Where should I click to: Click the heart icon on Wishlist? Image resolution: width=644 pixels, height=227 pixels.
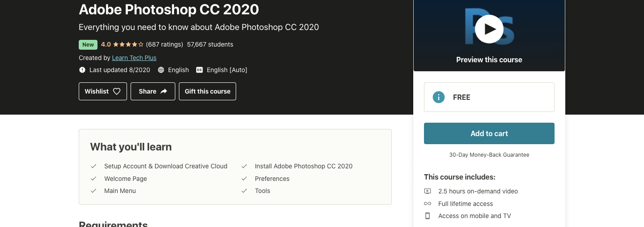tap(117, 91)
